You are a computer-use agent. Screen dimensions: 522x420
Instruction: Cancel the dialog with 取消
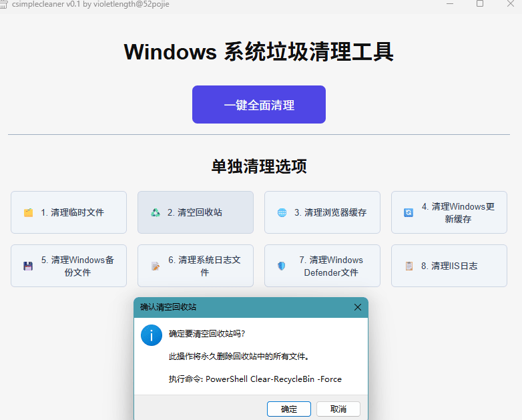click(x=338, y=409)
